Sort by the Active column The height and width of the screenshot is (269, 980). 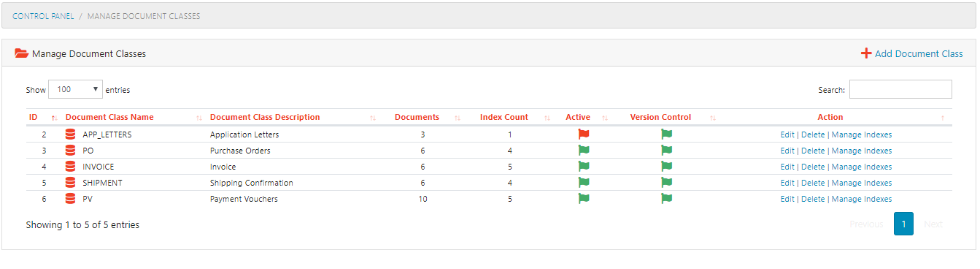[x=583, y=117]
